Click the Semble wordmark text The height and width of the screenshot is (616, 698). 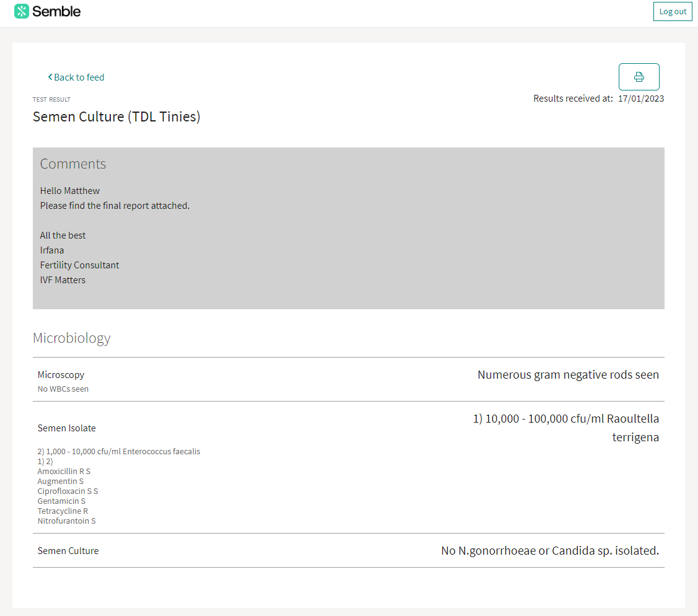coord(56,11)
